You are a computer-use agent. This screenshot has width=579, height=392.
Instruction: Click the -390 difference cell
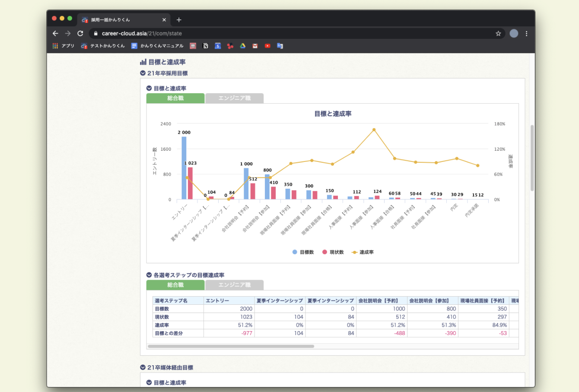[x=433, y=333]
